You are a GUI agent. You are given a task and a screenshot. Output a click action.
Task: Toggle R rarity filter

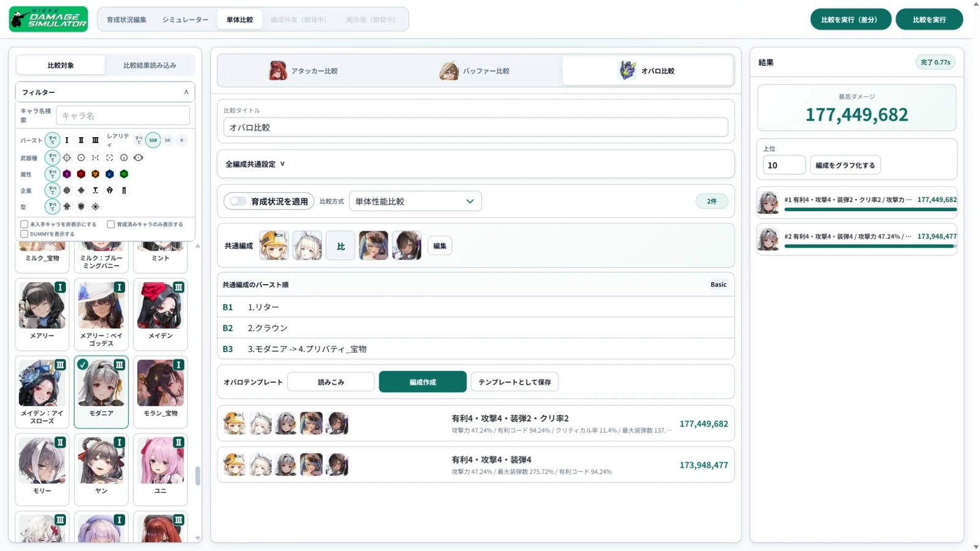point(181,140)
